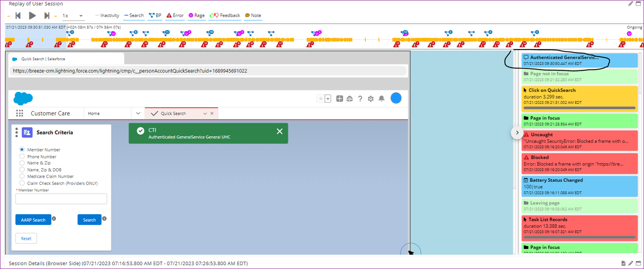The height and width of the screenshot is (269, 644).
Task: Click the global actions plus icon
Action: (x=339, y=99)
